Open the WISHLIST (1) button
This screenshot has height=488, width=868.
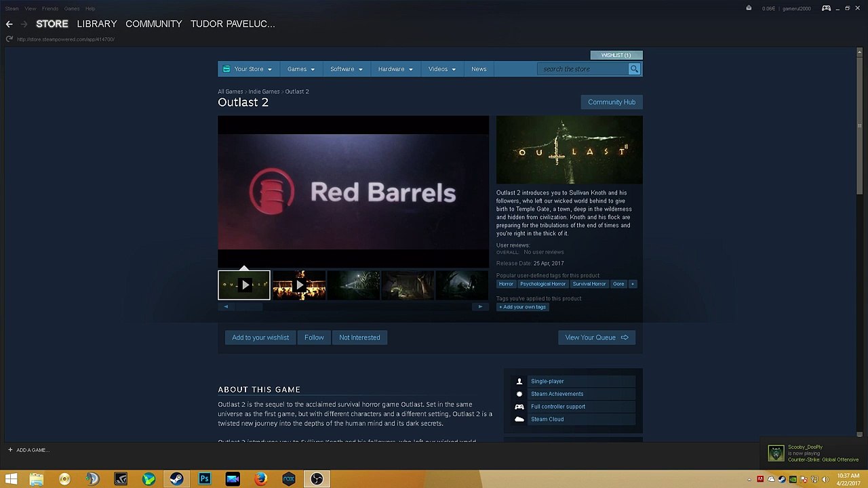pyautogui.click(x=616, y=55)
